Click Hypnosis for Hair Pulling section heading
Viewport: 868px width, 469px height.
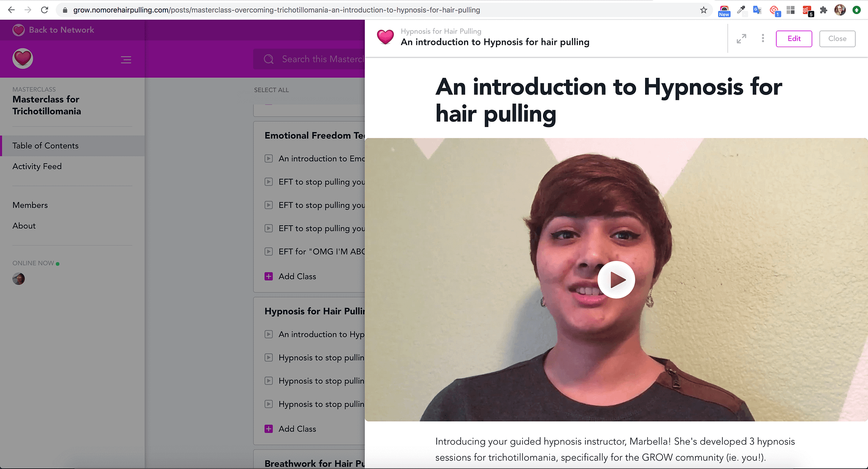pos(315,311)
